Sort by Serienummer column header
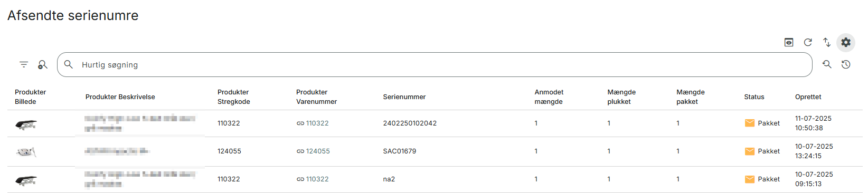Viewport: 868px width, 193px height. point(404,97)
